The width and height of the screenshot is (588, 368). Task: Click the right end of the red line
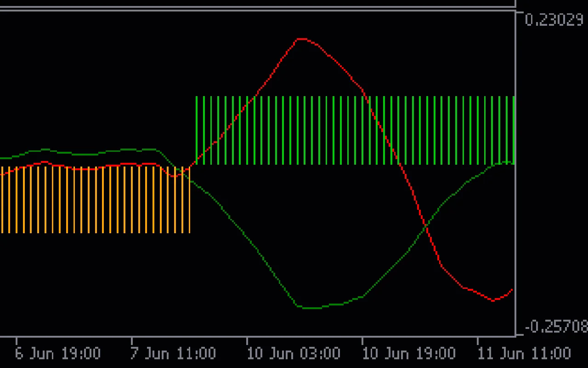(x=512, y=290)
